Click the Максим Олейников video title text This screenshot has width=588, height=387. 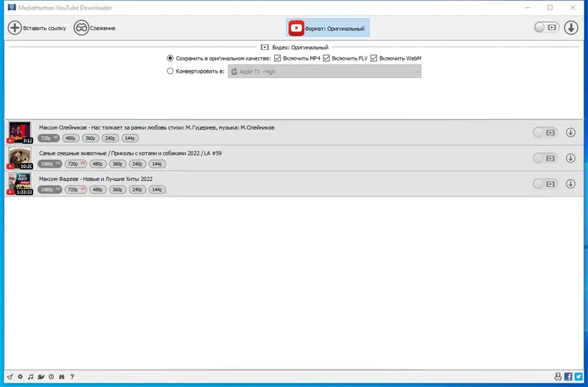(x=157, y=127)
